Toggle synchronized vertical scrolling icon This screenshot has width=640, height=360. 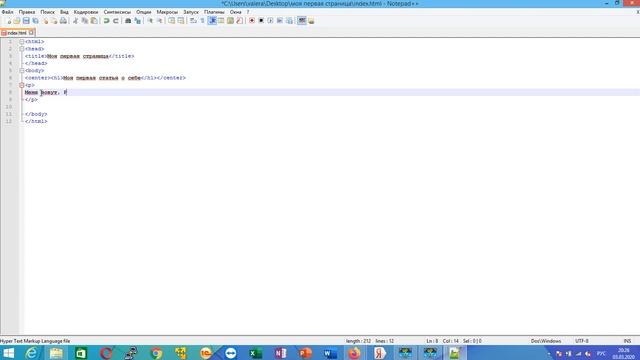click(171, 20)
